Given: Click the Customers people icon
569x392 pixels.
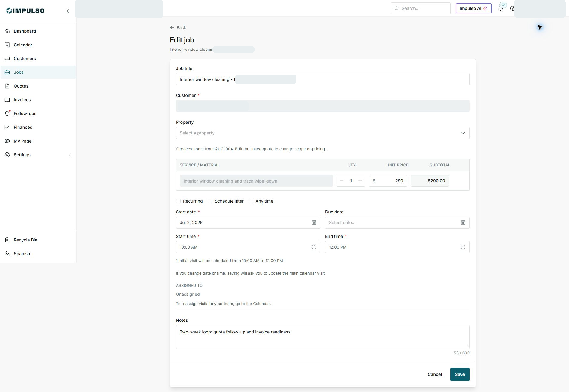Looking at the screenshot, I should pyautogui.click(x=7, y=59).
